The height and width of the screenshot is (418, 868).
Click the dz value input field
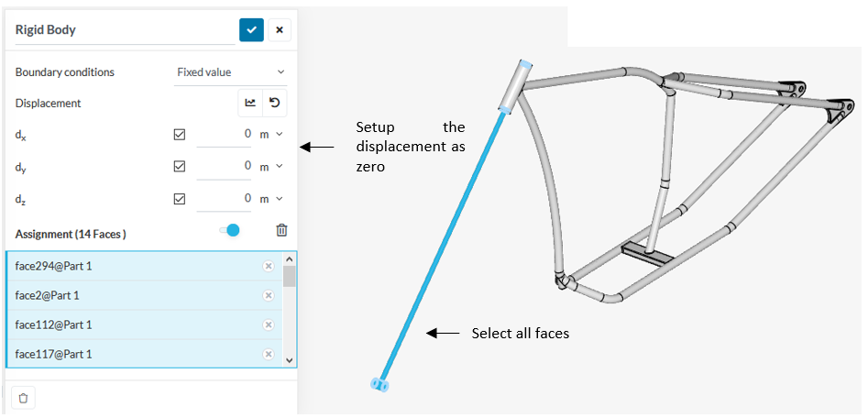(x=225, y=199)
